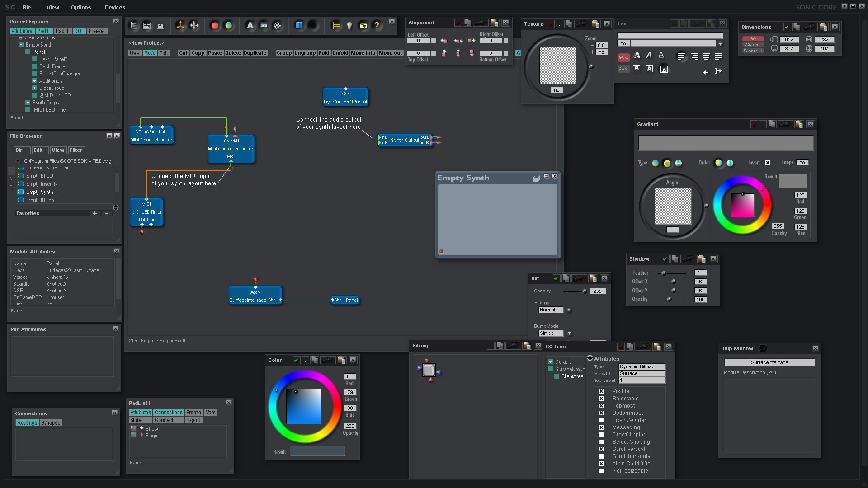Select Empty Effect in File Browser list

coord(40,176)
